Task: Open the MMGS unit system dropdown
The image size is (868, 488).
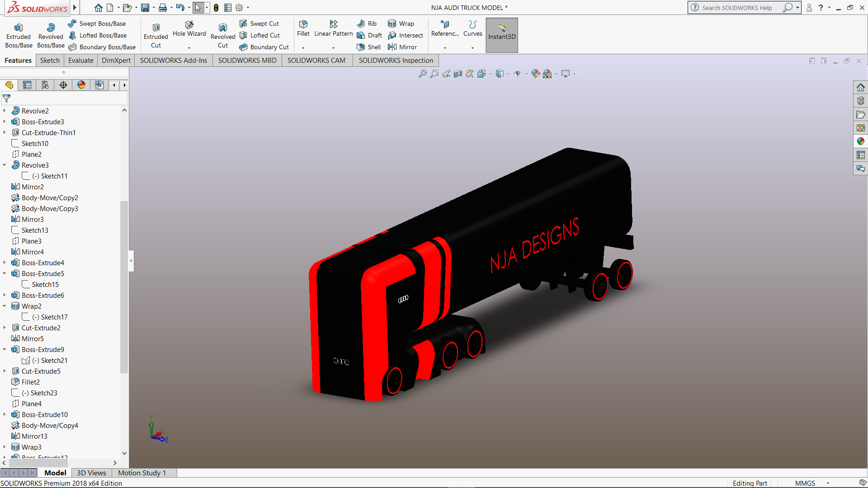Action: (828, 483)
